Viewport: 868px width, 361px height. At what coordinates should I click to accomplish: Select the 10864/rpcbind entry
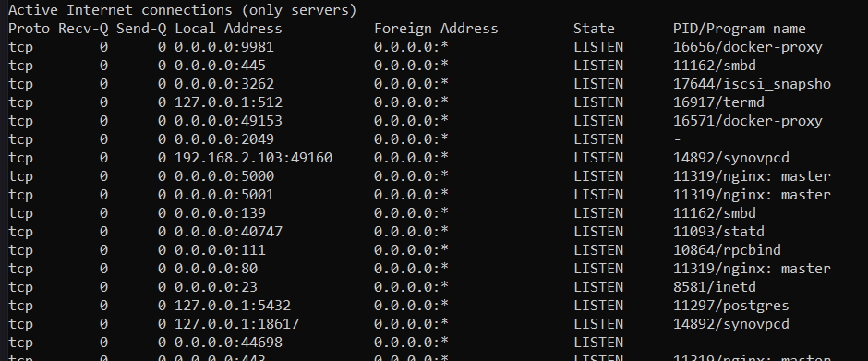pyautogui.click(x=727, y=250)
